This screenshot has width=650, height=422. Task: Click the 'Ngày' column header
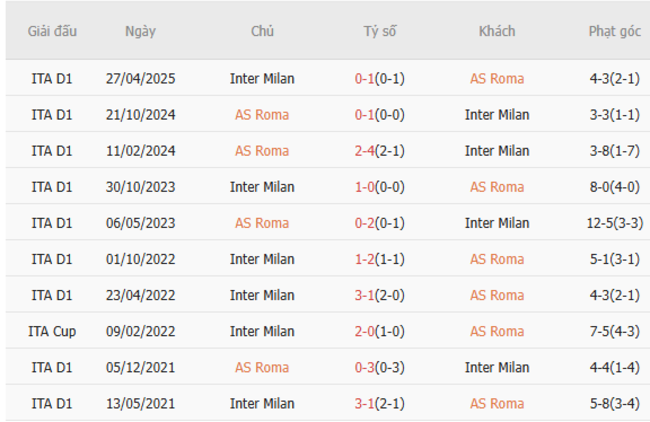coord(140,31)
